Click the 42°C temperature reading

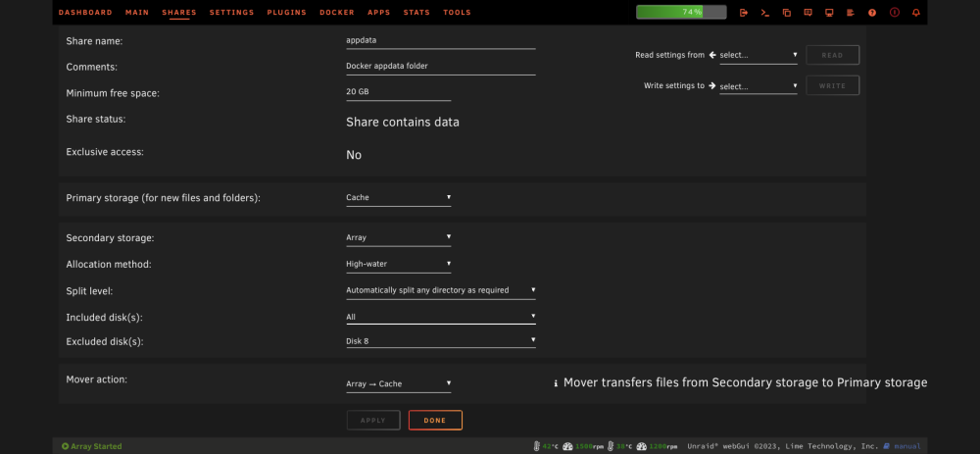click(x=550, y=446)
